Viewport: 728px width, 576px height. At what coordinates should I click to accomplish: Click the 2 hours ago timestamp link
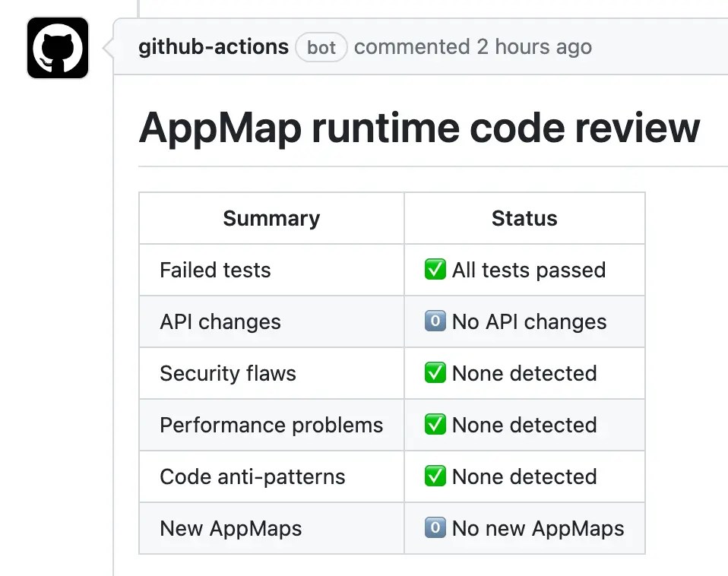532,46
